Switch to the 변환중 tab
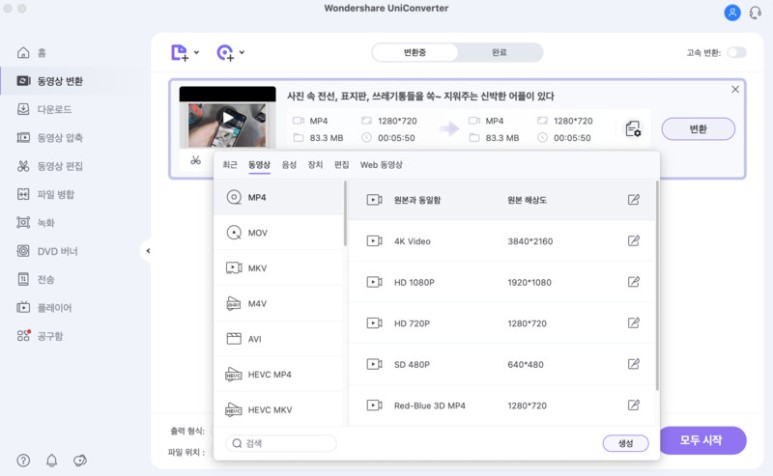Screen dimensions: 773x476 click(415, 52)
